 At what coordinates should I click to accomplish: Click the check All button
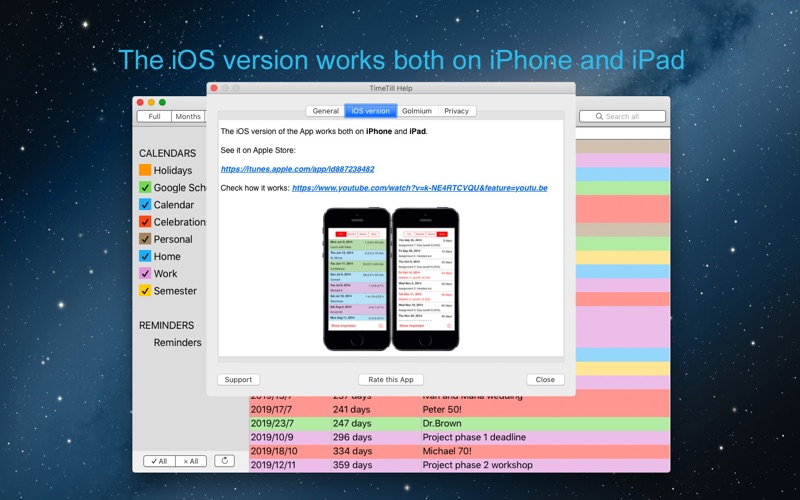160,461
